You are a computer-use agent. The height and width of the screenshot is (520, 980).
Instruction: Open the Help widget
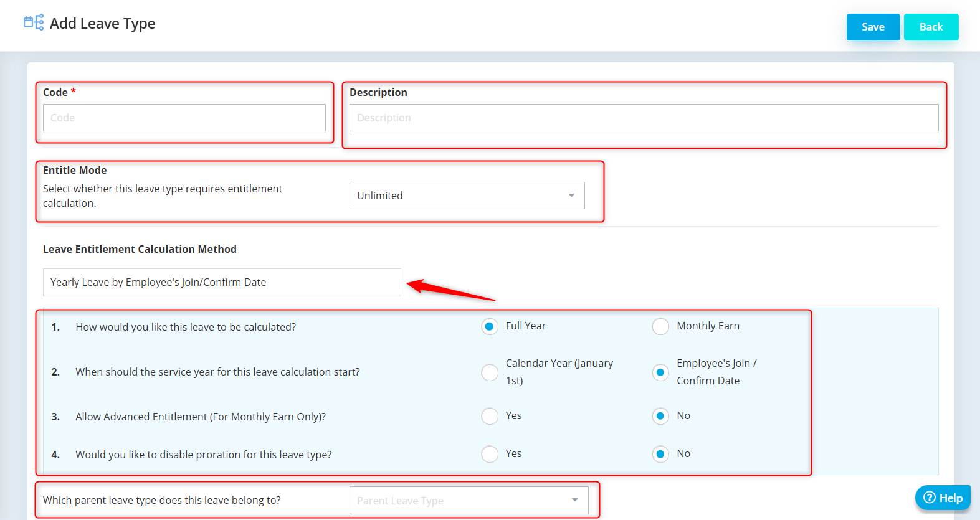point(943,498)
